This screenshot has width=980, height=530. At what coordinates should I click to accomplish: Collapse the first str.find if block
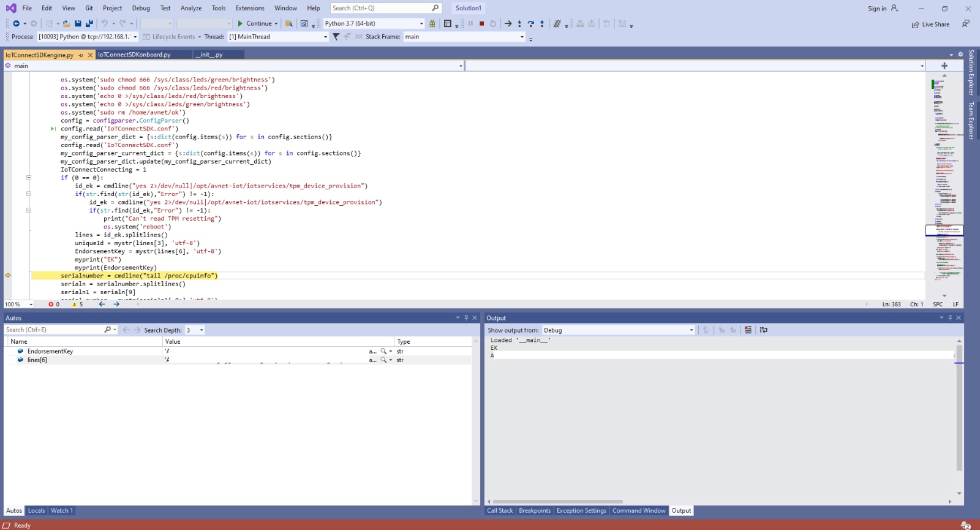tap(29, 194)
